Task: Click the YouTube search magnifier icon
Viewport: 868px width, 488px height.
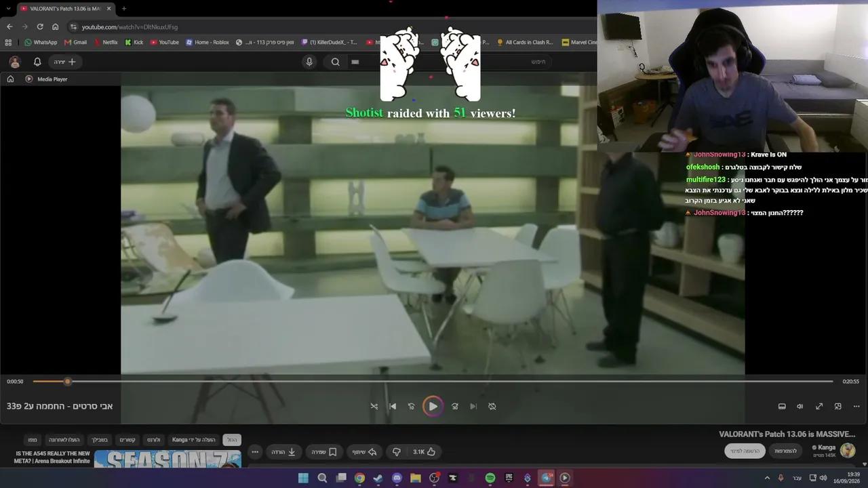Action: coord(335,62)
